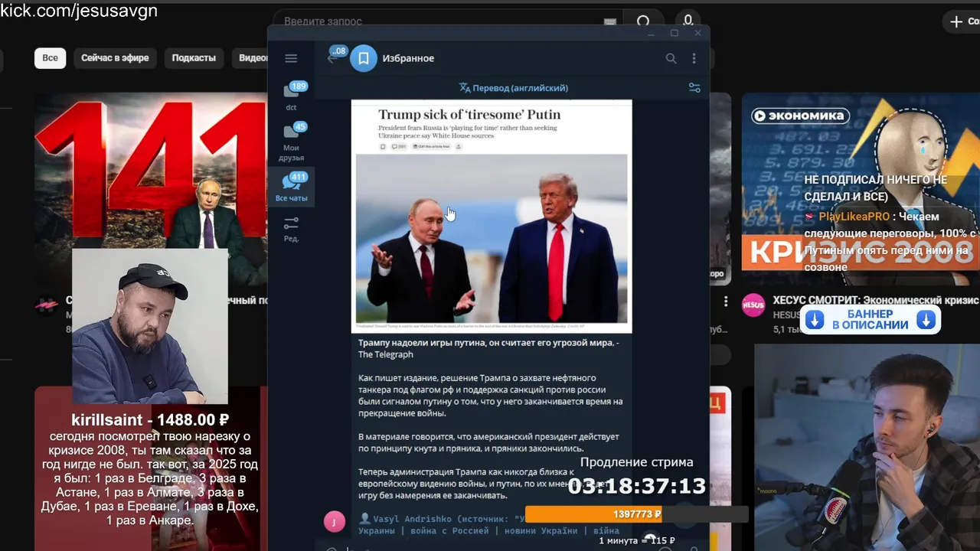Screen dimensions: 980x551
Task: Open the HESUS channel avatar
Action: tap(753, 305)
